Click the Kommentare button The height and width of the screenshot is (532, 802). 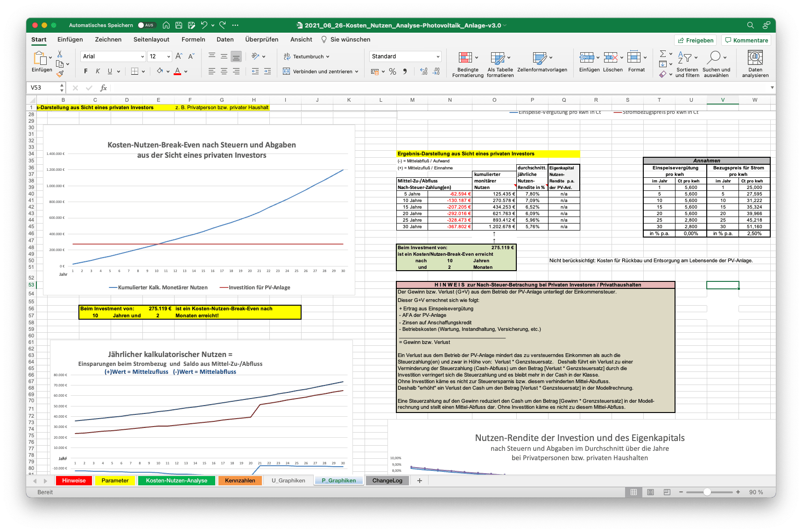(746, 40)
